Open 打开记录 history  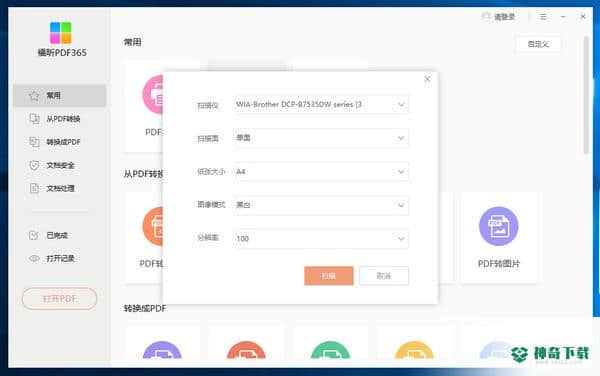(x=59, y=259)
